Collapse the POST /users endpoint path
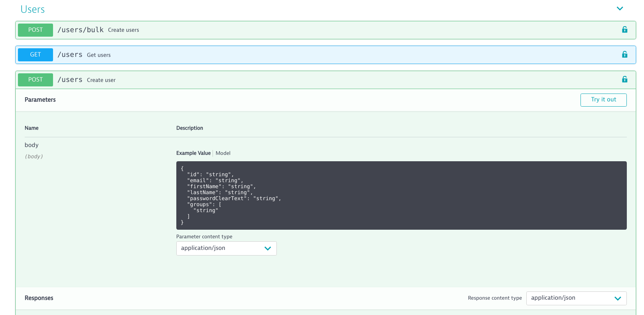This screenshot has width=644, height=315. point(70,80)
